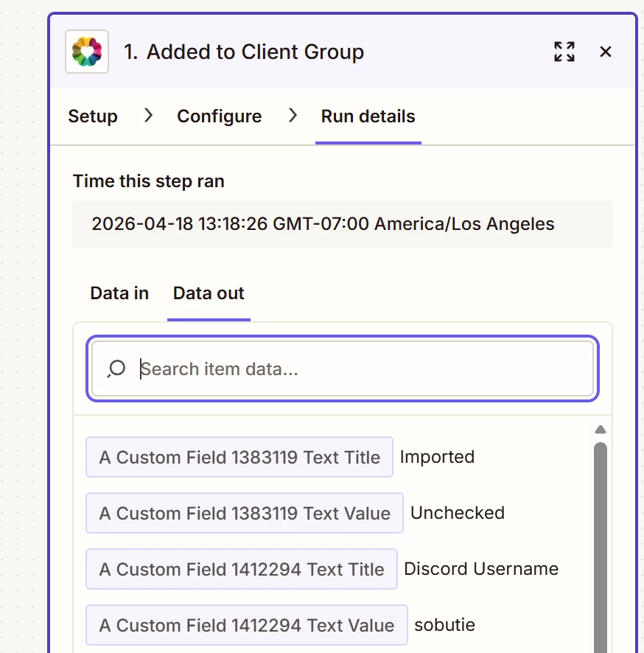Click the chevron between Setup and Configure

[x=148, y=116]
